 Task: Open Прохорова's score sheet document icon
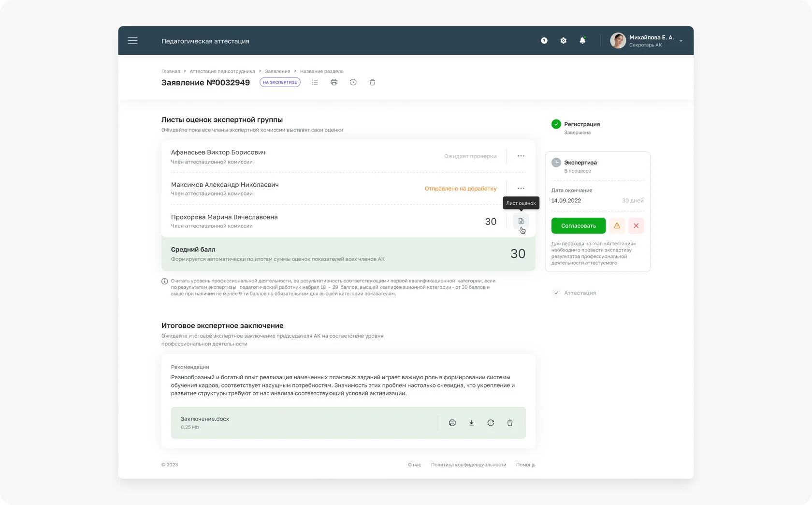point(521,221)
